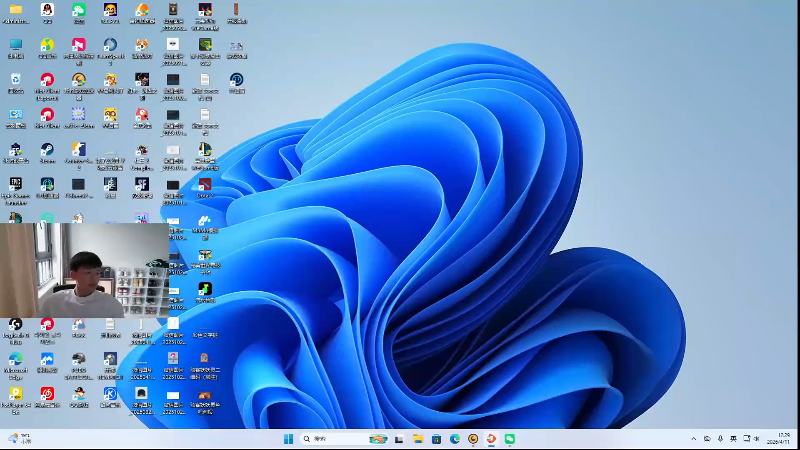Launch Steam from the desktop
The width and height of the screenshot is (800, 450).
(x=47, y=150)
